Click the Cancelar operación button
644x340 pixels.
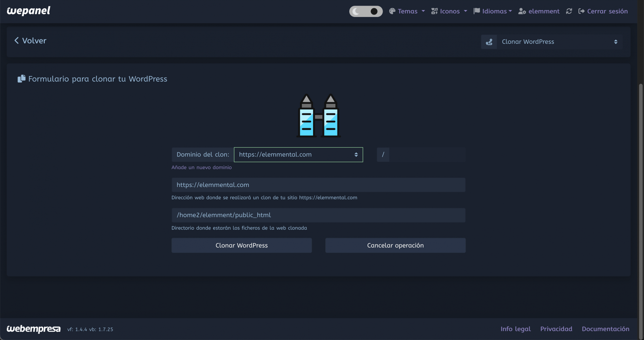[x=395, y=245]
